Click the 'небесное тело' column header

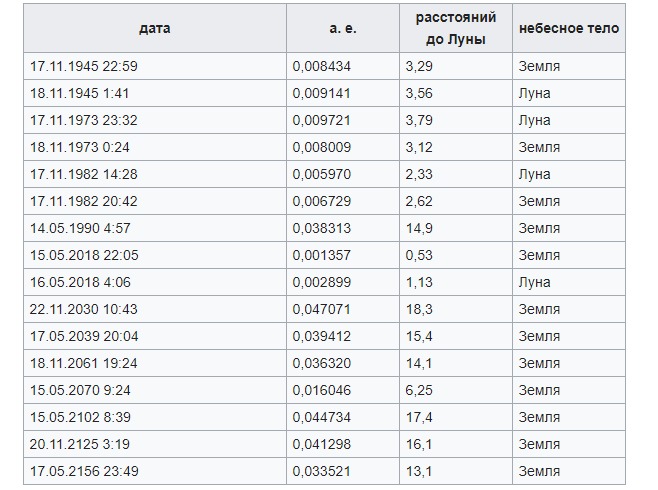(569, 28)
